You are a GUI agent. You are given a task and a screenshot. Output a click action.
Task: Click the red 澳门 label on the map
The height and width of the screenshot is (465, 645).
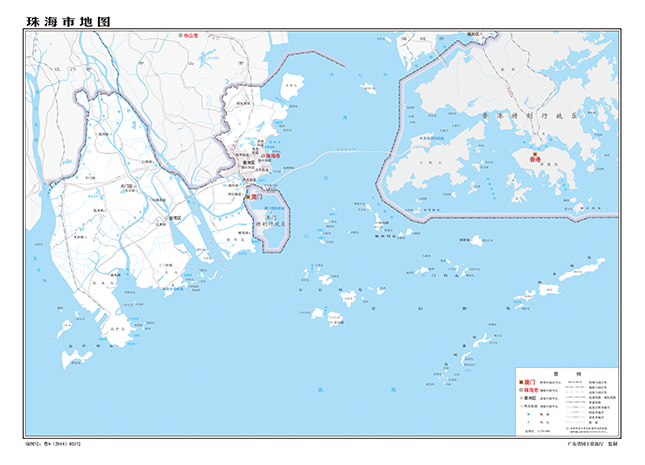(x=257, y=197)
